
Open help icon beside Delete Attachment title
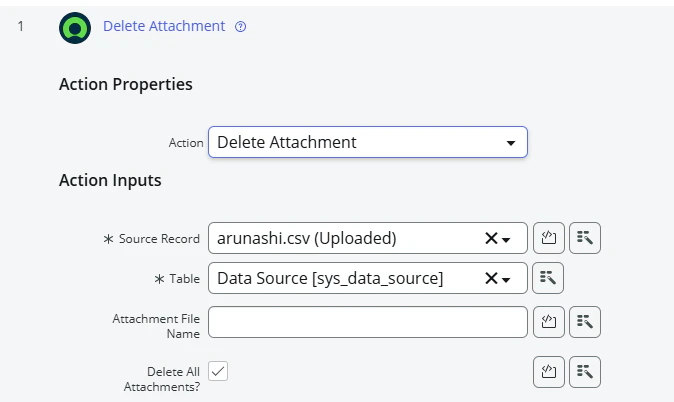[x=240, y=27]
